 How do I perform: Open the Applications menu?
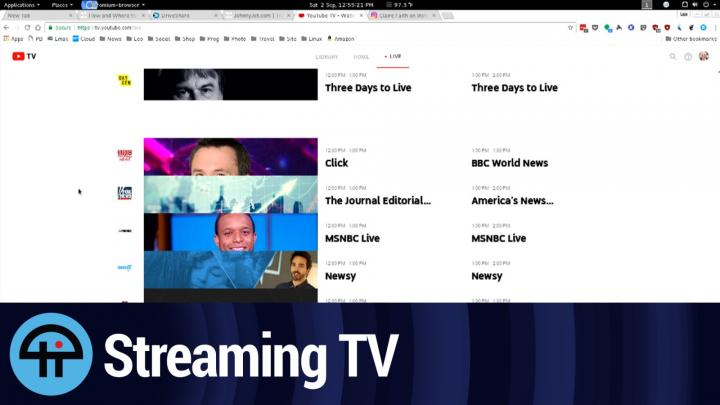click(x=22, y=5)
